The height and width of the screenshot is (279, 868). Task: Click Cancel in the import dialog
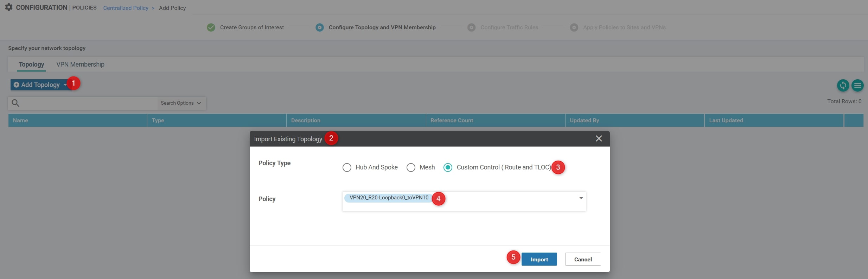(x=582, y=259)
